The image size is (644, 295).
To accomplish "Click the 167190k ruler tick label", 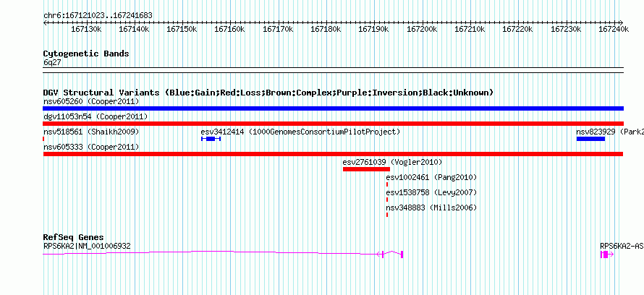I will [374, 29].
